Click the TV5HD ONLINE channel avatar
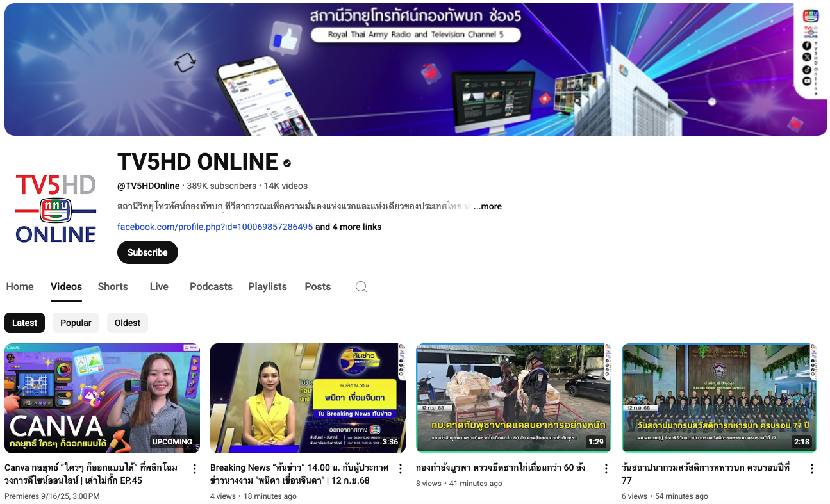This screenshot has width=830, height=504. coord(56,208)
